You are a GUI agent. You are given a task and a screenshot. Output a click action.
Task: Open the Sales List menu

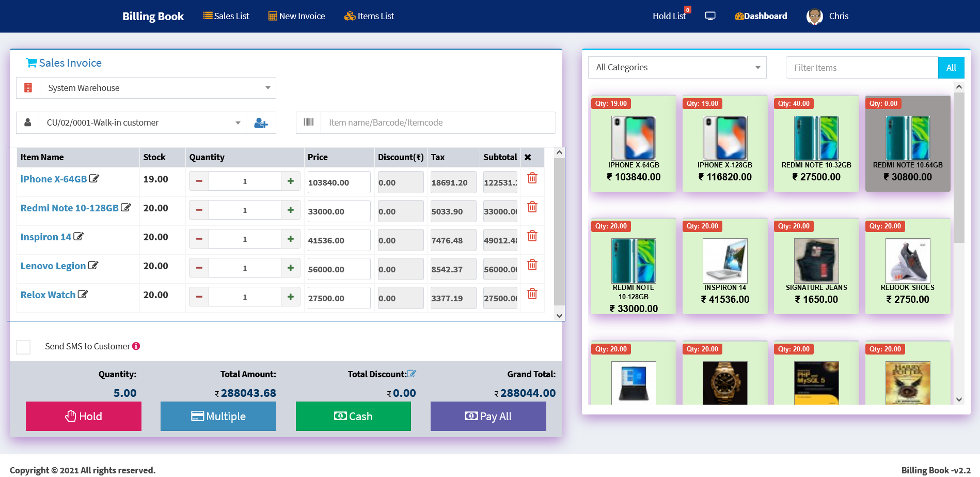click(x=226, y=16)
